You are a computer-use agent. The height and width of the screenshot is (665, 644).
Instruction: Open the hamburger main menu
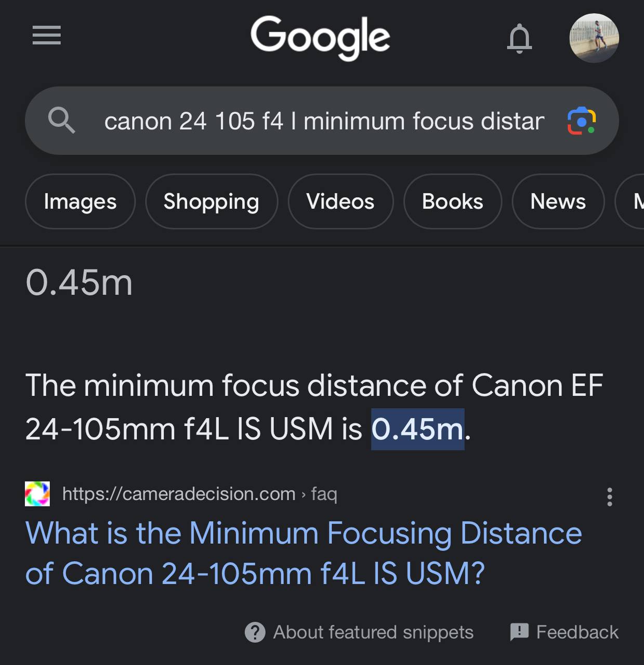[46, 35]
